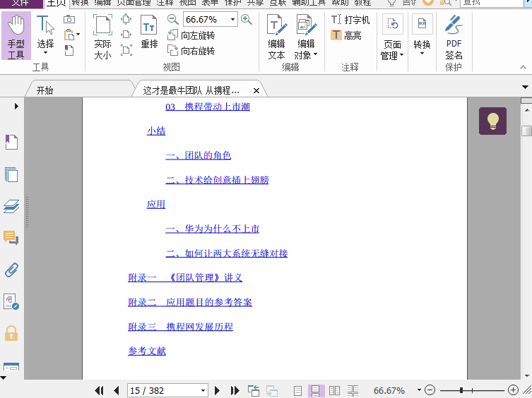Click the Fit Visible icon
Image resolution: width=532 pixels, height=398 pixels.
(x=126, y=50)
